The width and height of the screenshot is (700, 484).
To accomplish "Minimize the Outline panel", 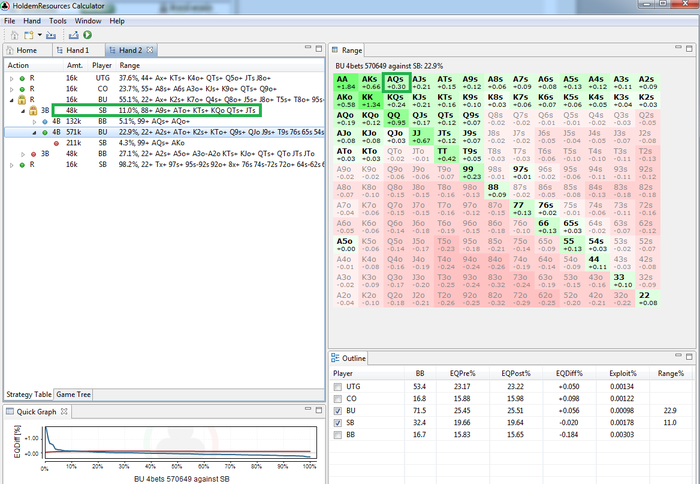I will tap(679, 355).
